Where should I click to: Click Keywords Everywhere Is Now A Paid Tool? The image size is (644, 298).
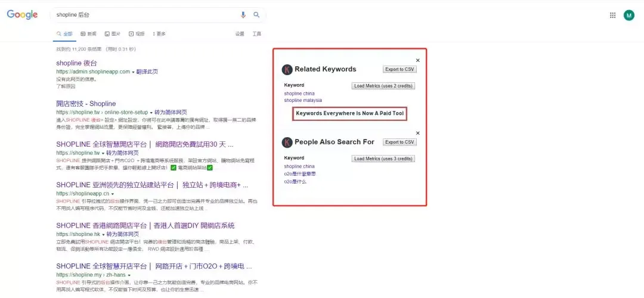[x=349, y=113]
